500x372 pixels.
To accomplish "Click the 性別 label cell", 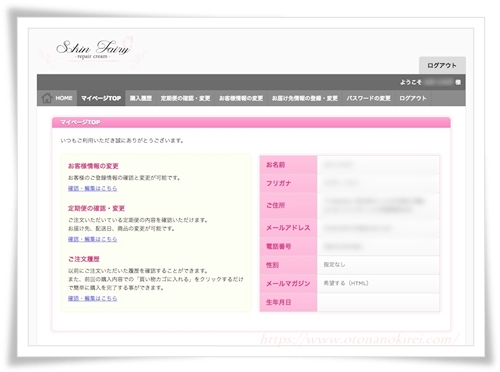I will 288,265.
